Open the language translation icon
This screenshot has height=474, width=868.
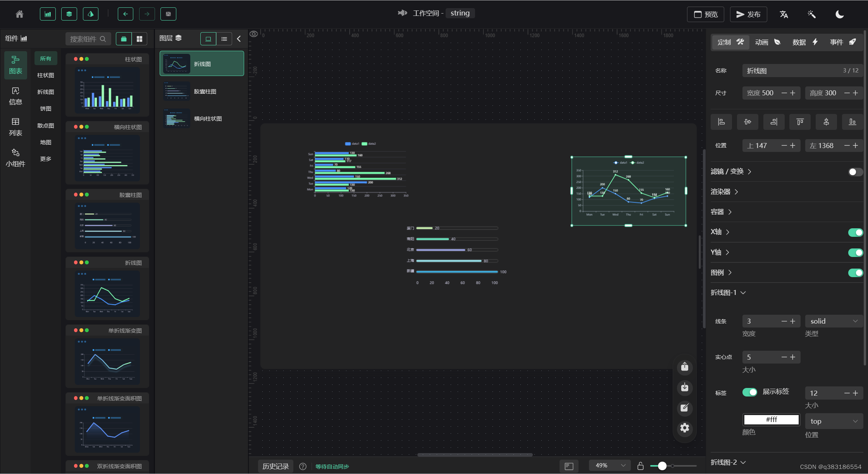pyautogui.click(x=784, y=14)
